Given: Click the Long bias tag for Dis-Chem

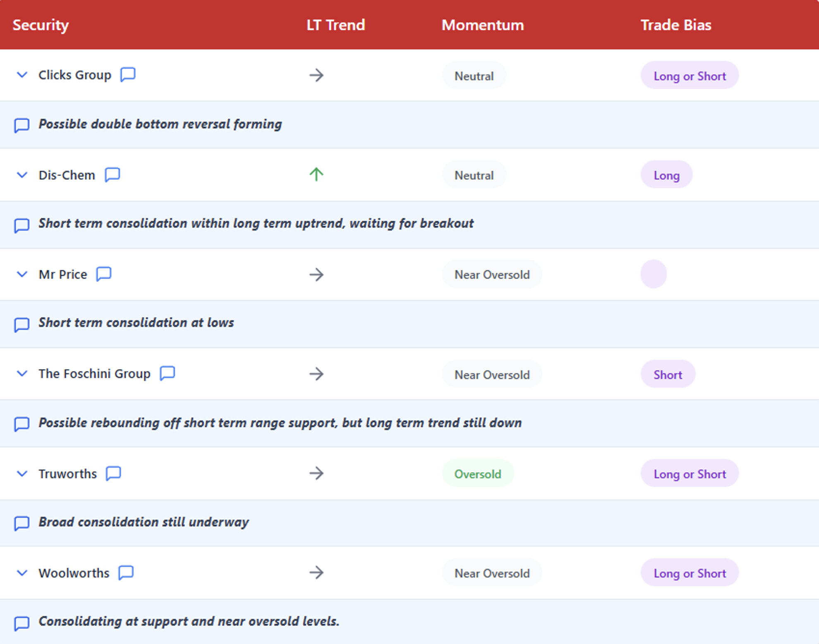Looking at the screenshot, I should point(666,175).
